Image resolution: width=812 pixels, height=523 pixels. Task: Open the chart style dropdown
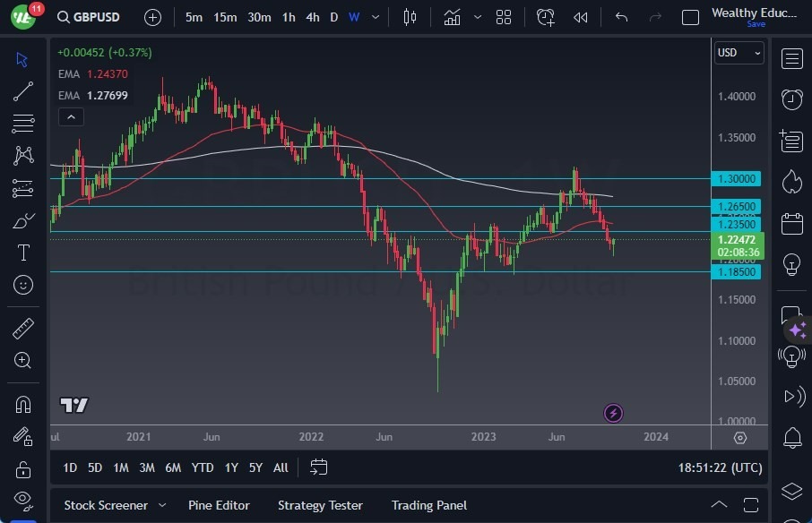pyautogui.click(x=478, y=17)
